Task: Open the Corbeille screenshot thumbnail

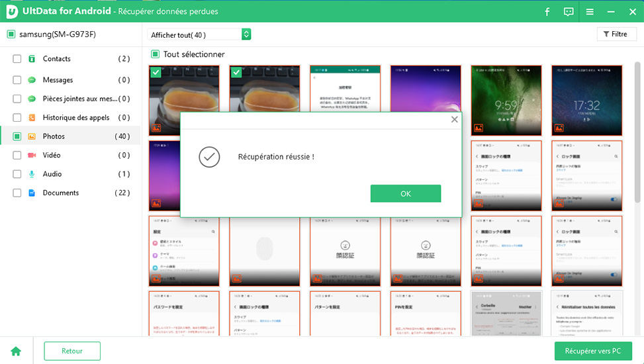Action: [x=506, y=313]
